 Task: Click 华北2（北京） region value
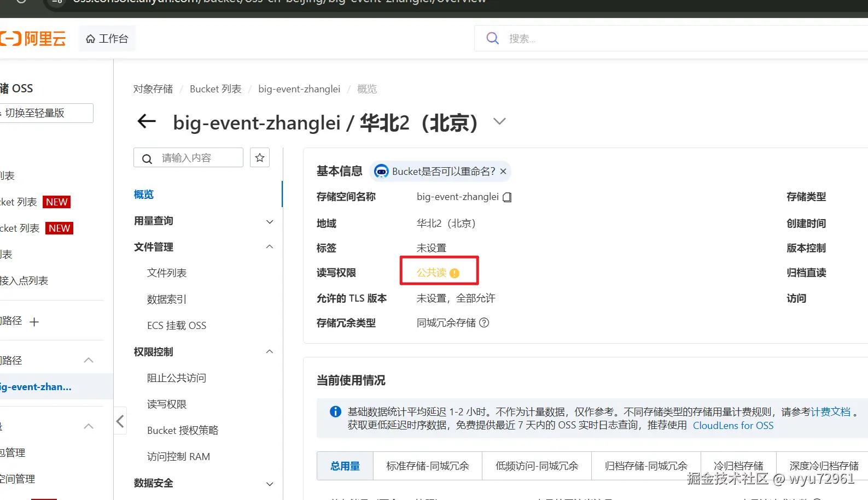click(x=446, y=223)
